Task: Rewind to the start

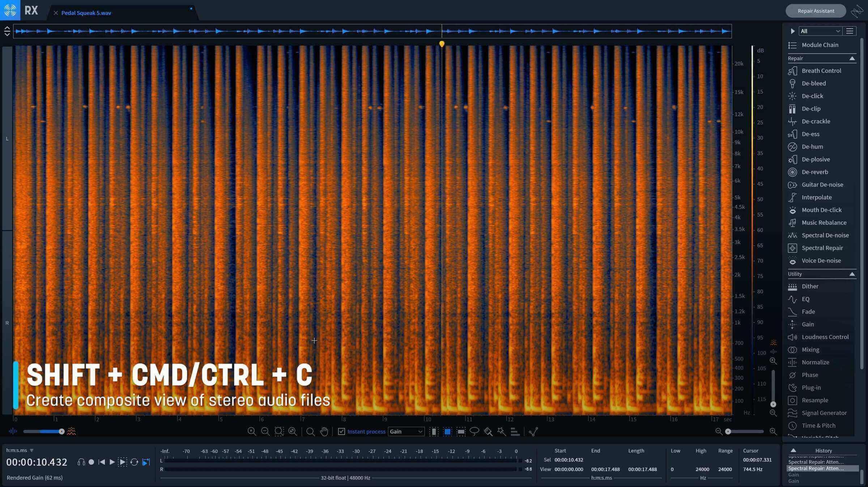Action: point(102,462)
